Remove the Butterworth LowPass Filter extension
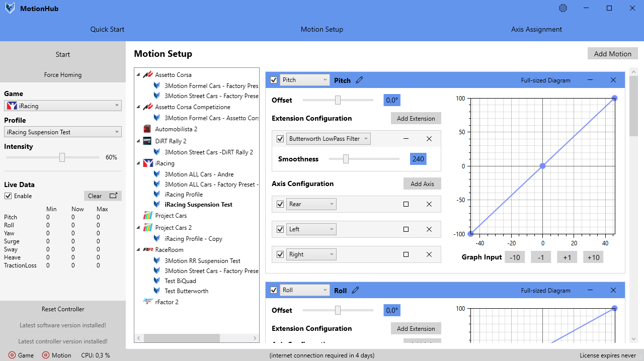The height and width of the screenshot is (361, 644). (x=429, y=139)
